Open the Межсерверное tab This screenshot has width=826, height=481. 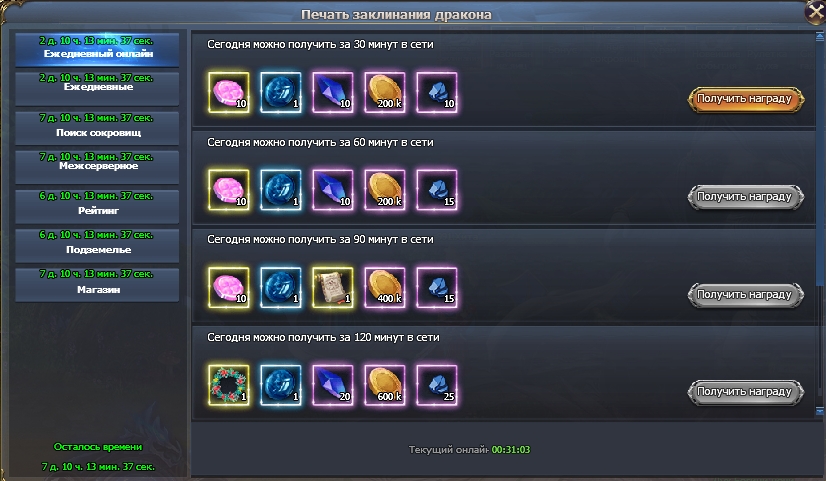97,167
